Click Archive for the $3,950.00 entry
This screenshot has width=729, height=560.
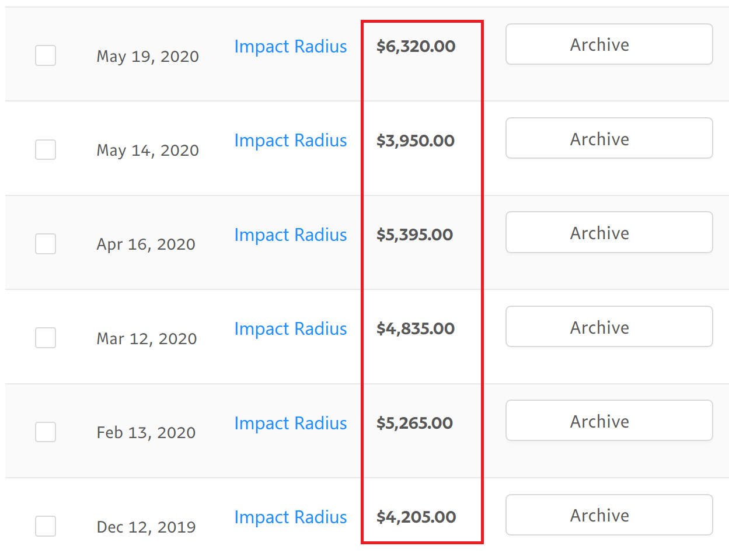coord(609,138)
